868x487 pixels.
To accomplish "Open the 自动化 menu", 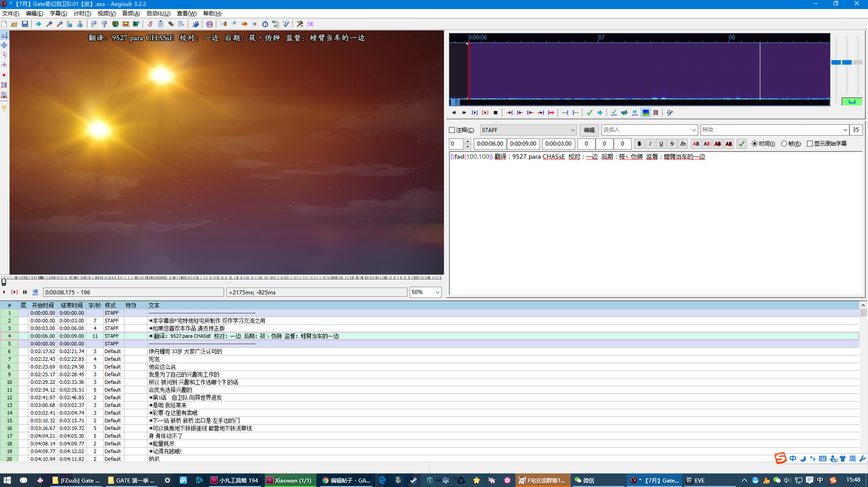I will [x=158, y=14].
